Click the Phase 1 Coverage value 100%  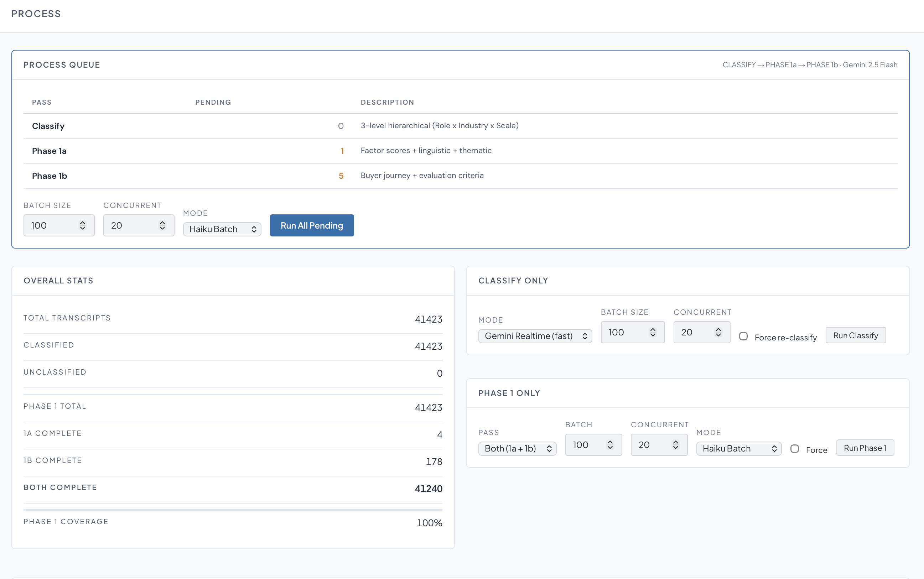click(430, 523)
